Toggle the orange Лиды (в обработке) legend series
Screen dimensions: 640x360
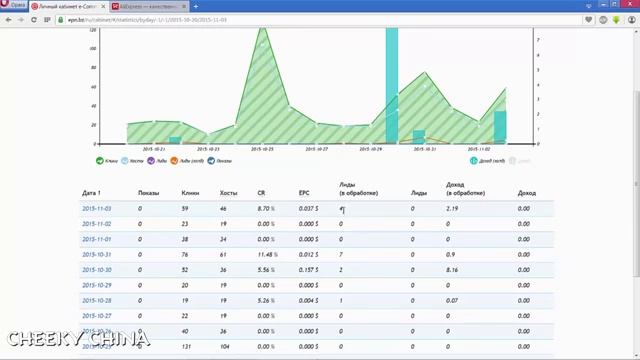pos(187,161)
